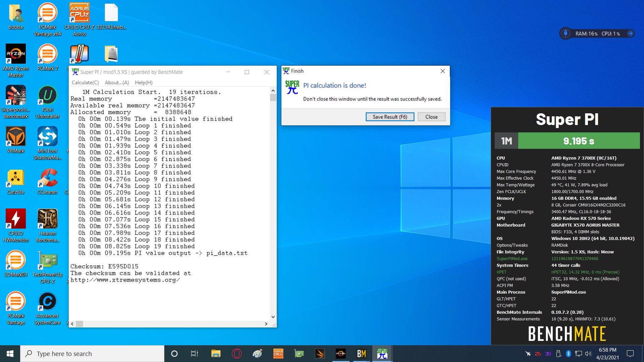Screen dimensions: 644x362
Task: Click horizontal scrollbar right arrow in Super PI
Action: (266, 324)
